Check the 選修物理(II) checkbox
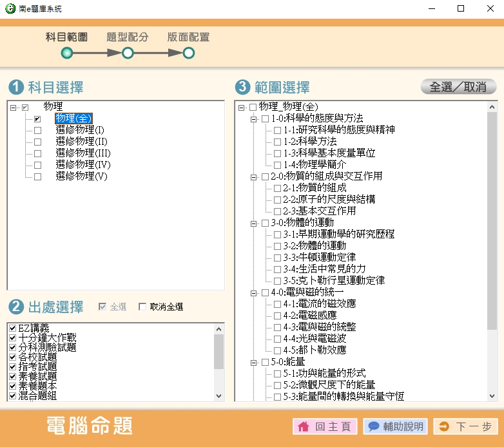The width and height of the screenshot is (504, 447). (37, 142)
